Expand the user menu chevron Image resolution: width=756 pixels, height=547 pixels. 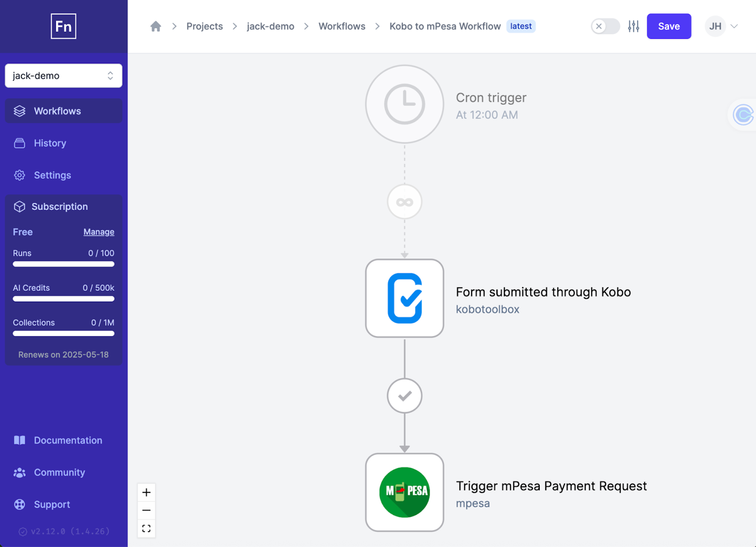click(x=734, y=26)
